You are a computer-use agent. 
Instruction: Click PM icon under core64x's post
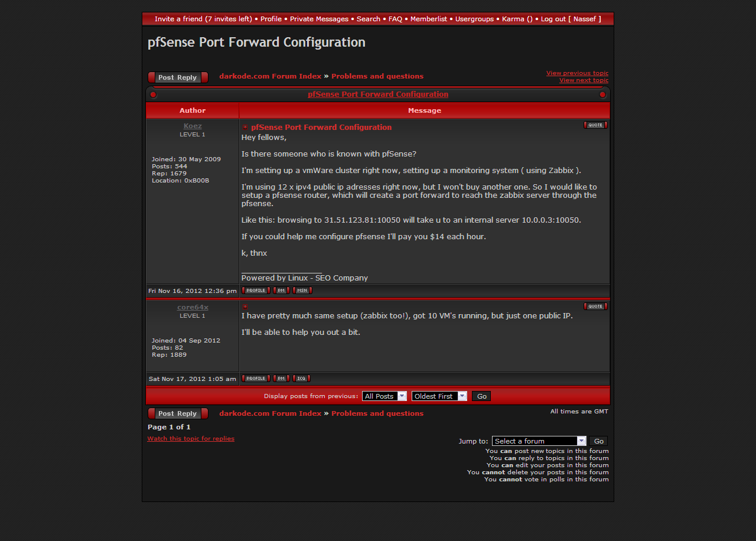[x=281, y=379]
